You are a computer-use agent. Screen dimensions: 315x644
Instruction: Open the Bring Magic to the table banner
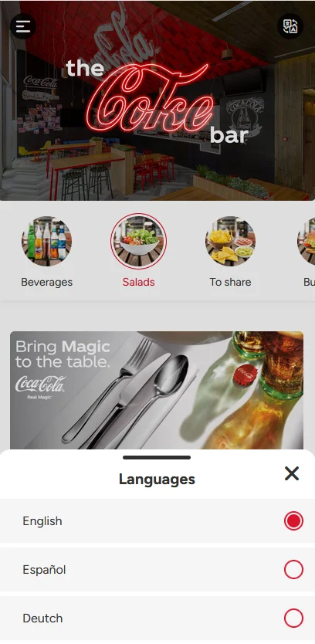[x=157, y=390]
